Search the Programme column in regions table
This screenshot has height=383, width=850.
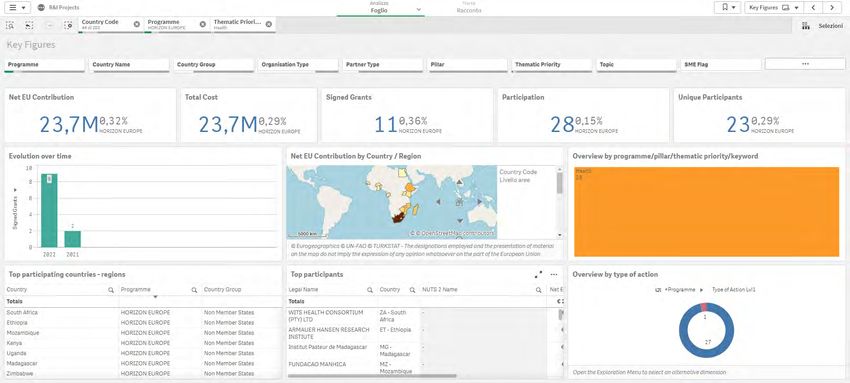click(x=194, y=290)
